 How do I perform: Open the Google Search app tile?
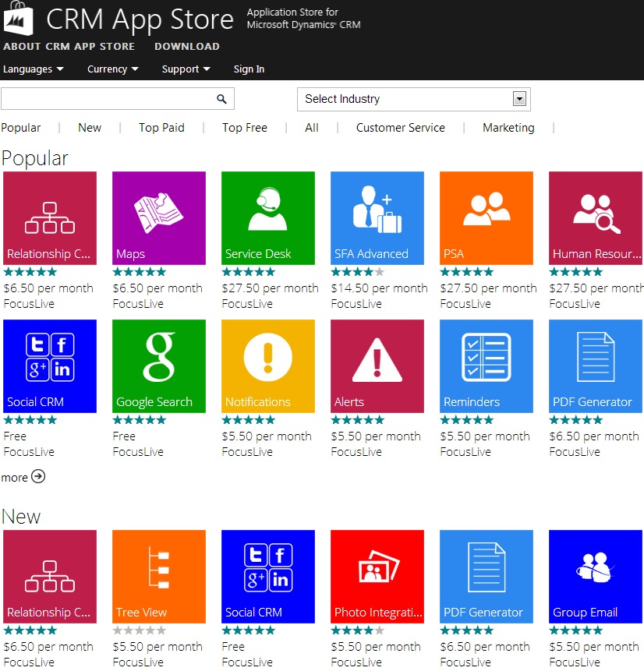(159, 366)
